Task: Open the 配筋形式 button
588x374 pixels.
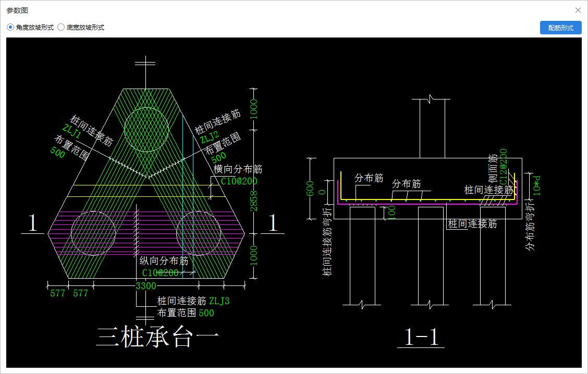Action: [560, 28]
